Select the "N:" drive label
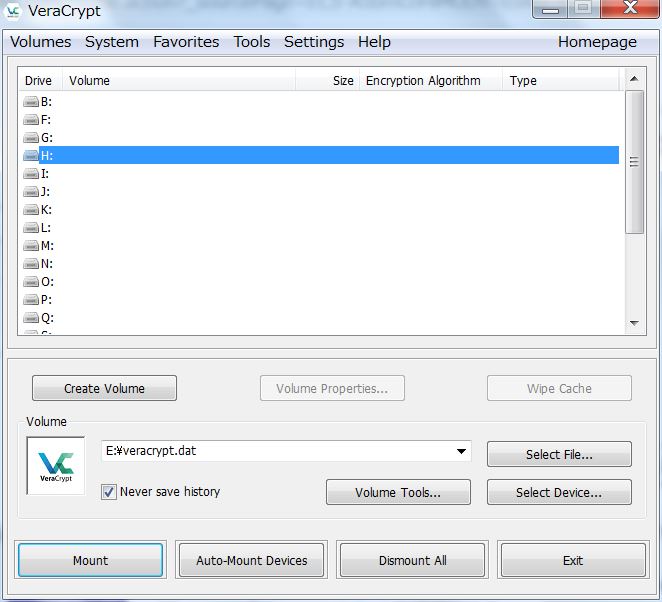Image resolution: width=662 pixels, height=602 pixels. coord(47,264)
